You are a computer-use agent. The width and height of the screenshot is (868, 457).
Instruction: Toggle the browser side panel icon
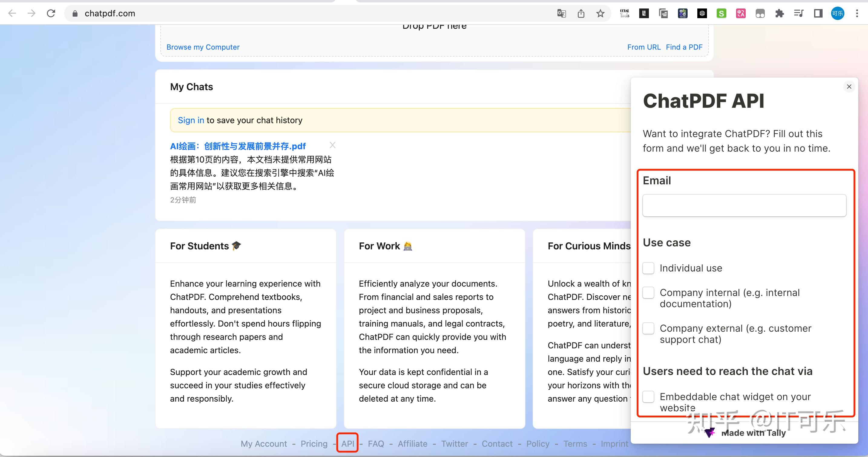tap(818, 14)
